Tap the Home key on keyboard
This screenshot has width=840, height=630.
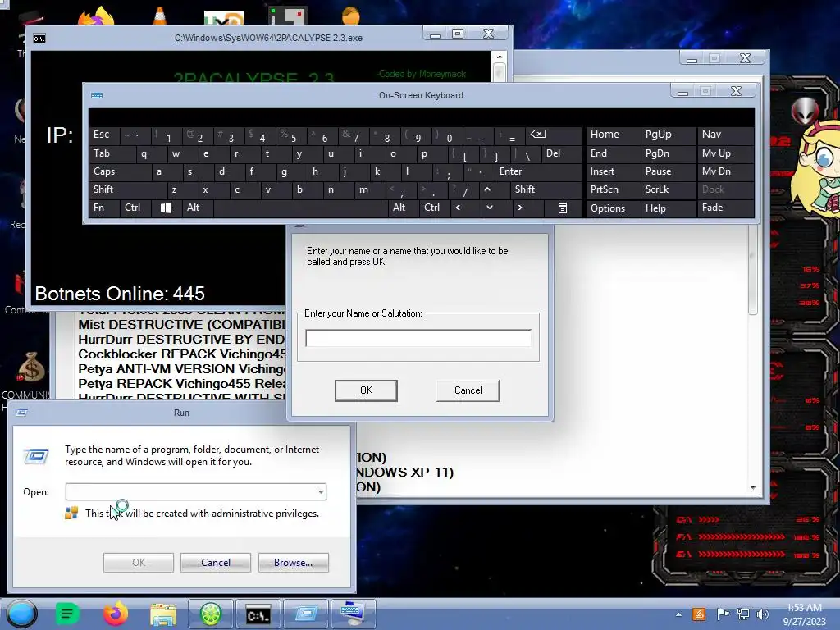tap(612, 135)
